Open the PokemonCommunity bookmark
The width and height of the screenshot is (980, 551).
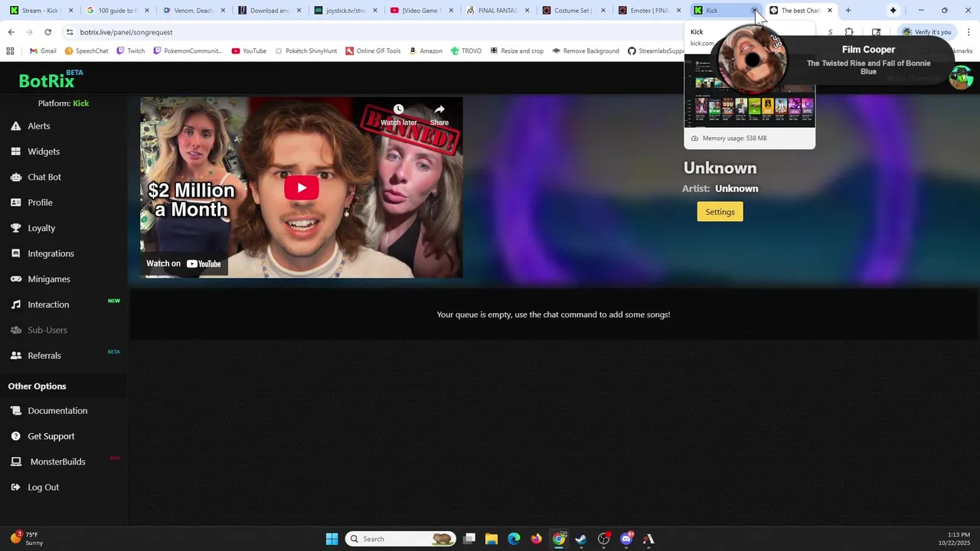188,51
